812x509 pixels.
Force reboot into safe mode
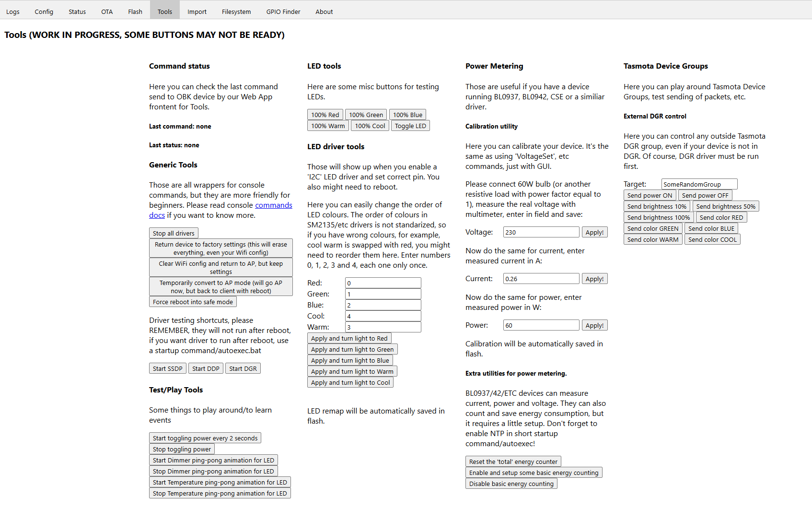[193, 302]
